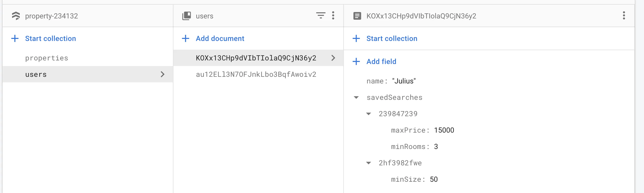Select the users collection row

(36, 74)
